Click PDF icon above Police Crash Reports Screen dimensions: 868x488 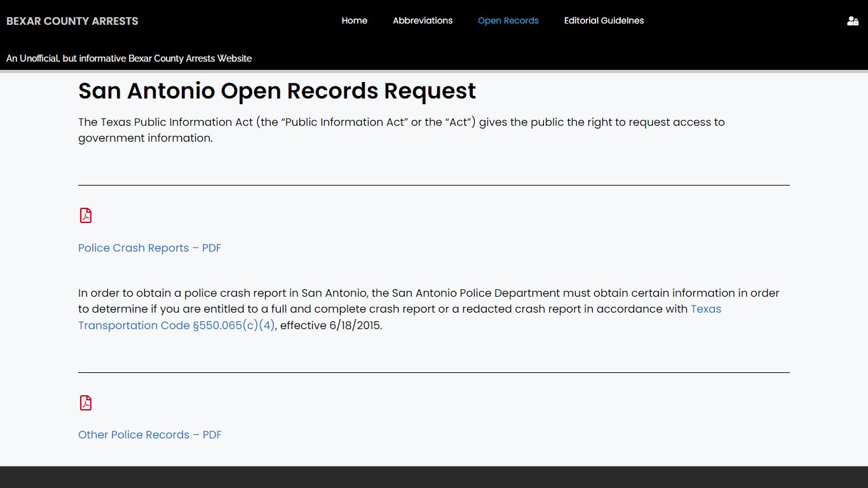point(86,215)
